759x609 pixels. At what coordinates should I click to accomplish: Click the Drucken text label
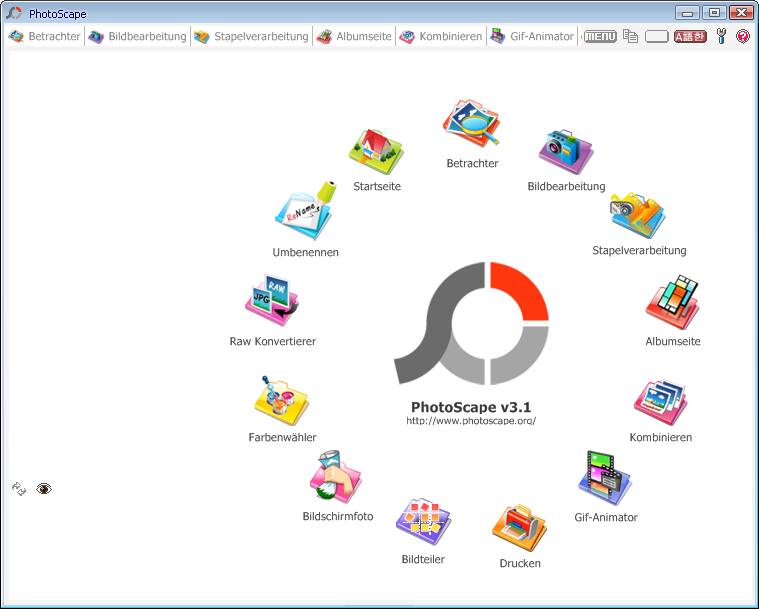coord(520,563)
